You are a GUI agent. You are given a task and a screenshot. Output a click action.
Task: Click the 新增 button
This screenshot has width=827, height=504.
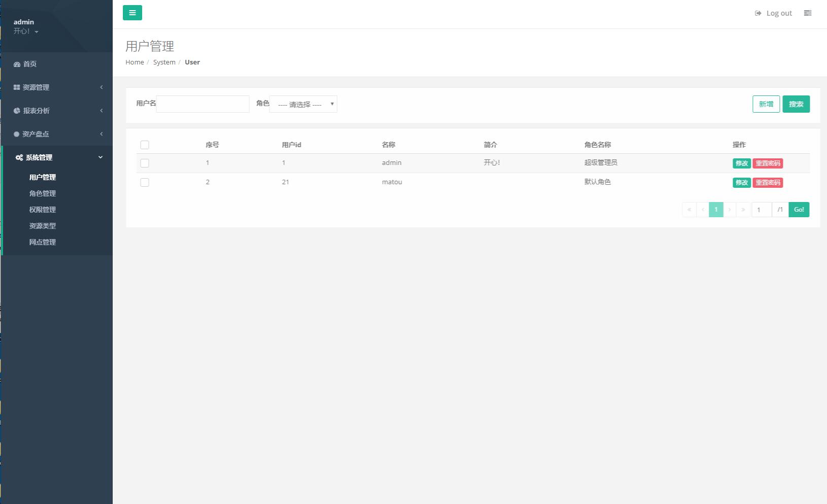766,104
